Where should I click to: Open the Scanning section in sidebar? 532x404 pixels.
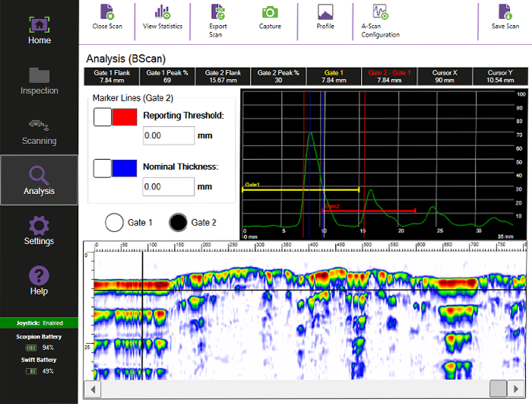coord(39,131)
